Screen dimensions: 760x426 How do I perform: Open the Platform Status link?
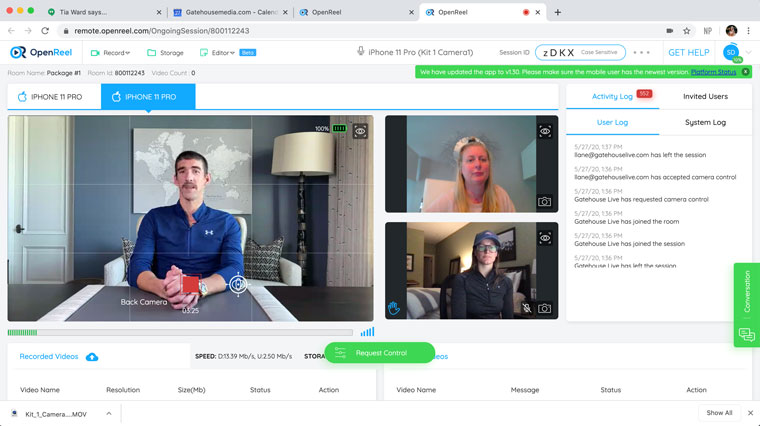coord(713,72)
